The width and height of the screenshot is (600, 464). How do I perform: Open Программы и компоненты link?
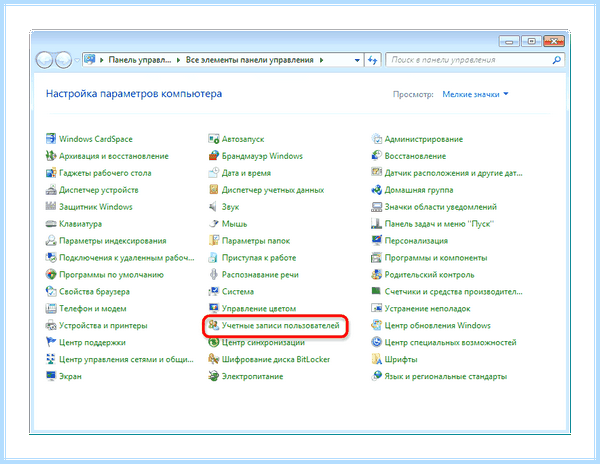coord(436,257)
